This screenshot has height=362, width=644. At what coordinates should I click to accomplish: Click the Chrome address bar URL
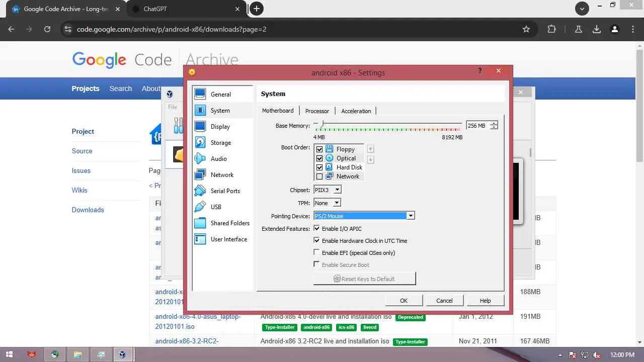pyautogui.click(x=172, y=29)
